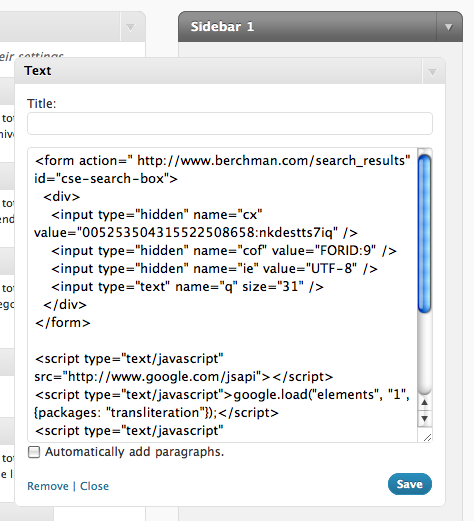Viewport: 474px width, 521px height.
Task: Click the code textarea scrollbar thumb
Action: (424, 234)
